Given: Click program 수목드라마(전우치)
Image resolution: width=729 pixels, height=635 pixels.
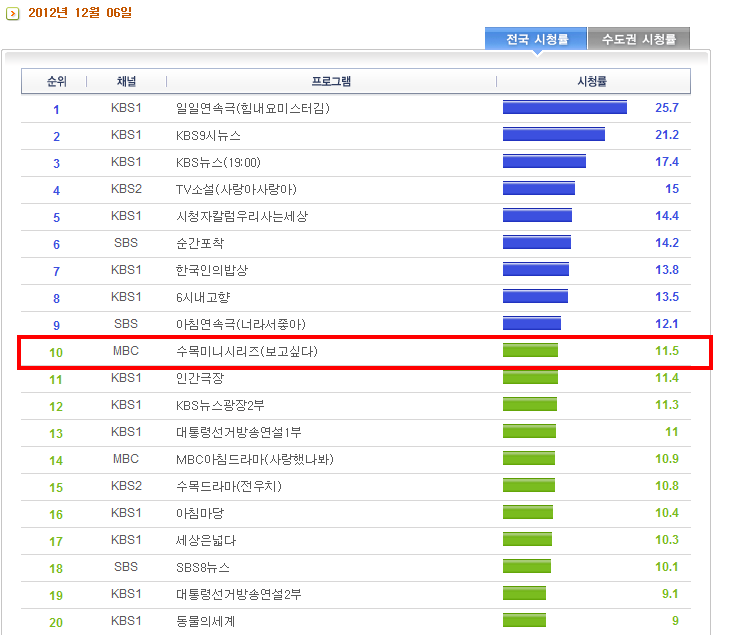Looking at the screenshot, I should coord(229,486).
